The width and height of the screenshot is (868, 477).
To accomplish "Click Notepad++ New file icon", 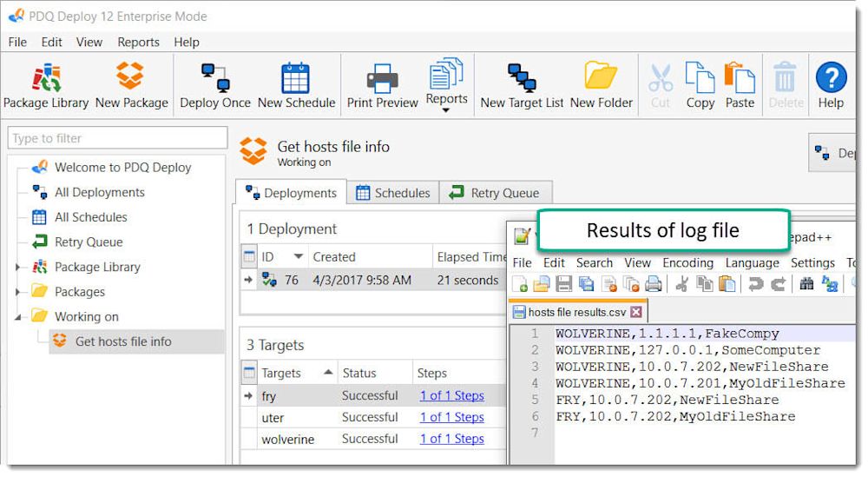I will [x=520, y=284].
